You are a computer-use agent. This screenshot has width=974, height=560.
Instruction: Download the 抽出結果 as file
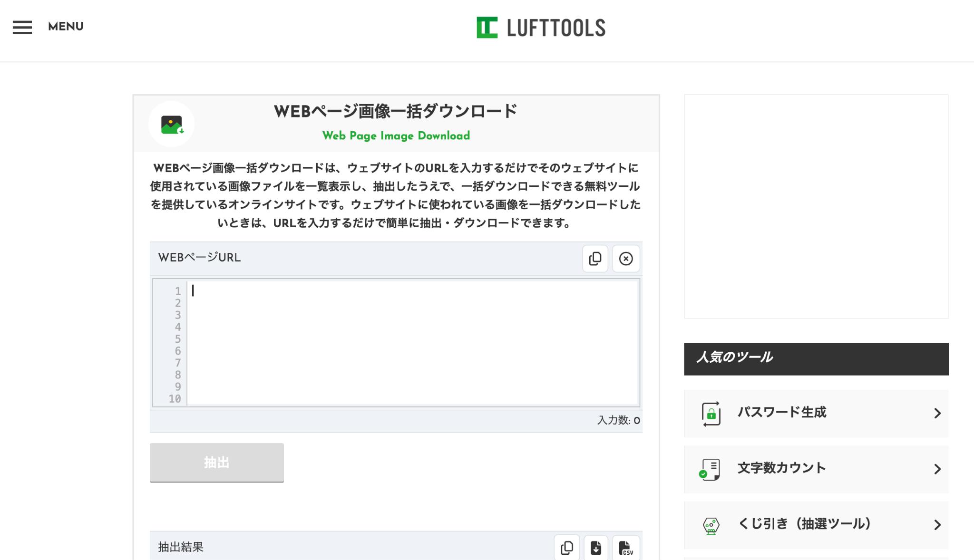[596, 548]
